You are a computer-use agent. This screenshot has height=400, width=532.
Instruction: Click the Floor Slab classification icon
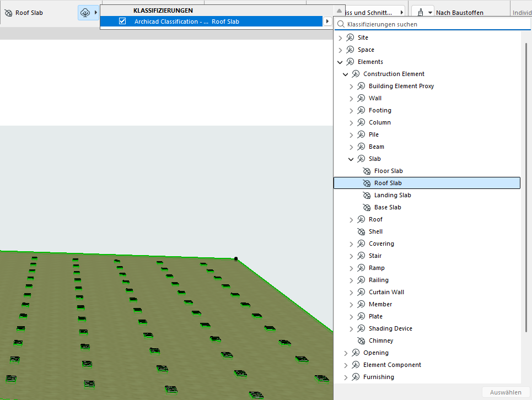367,171
